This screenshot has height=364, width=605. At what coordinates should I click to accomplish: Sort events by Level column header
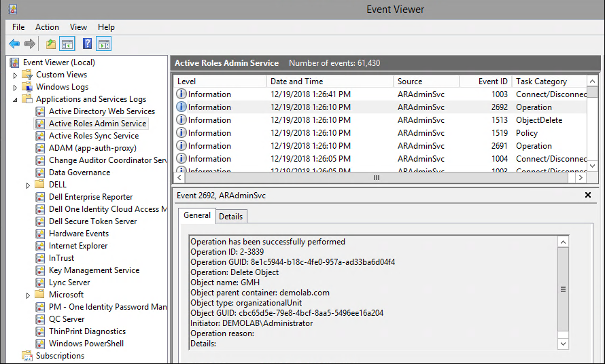click(x=220, y=81)
